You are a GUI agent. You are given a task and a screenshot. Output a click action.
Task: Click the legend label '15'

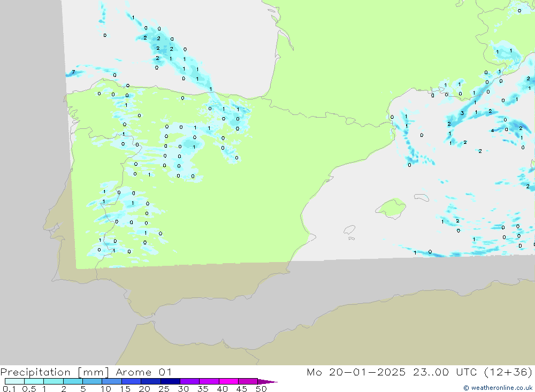click(125, 389)
